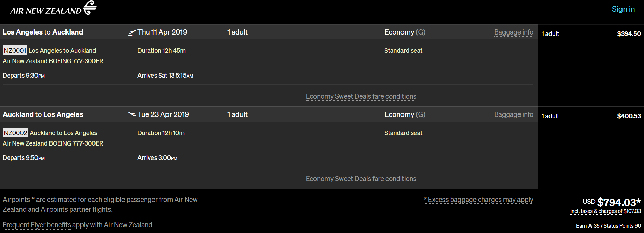Click the return plane icon beside Tue 23 Apr
Screen dimensions: 644x233
click(132, 115)
